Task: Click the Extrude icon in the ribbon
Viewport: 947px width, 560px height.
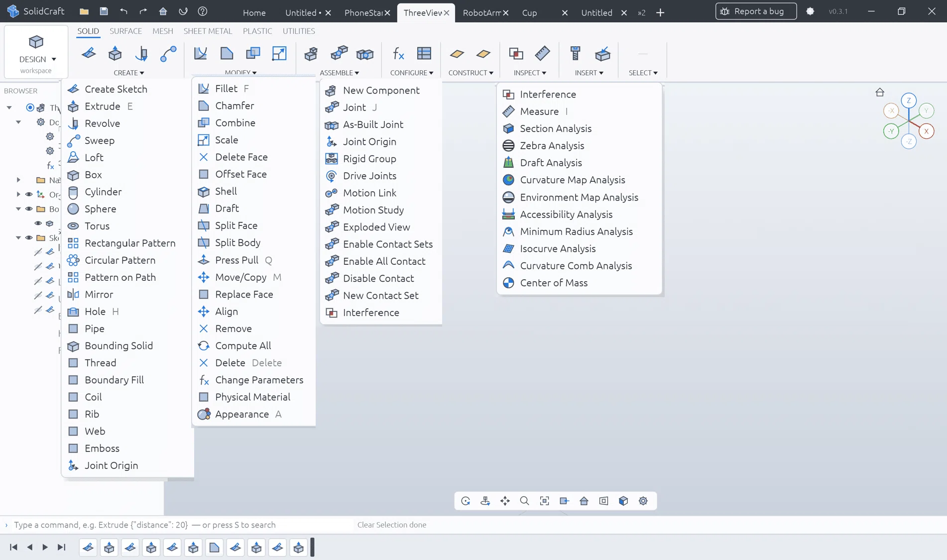Action: (x=115, y=53)
